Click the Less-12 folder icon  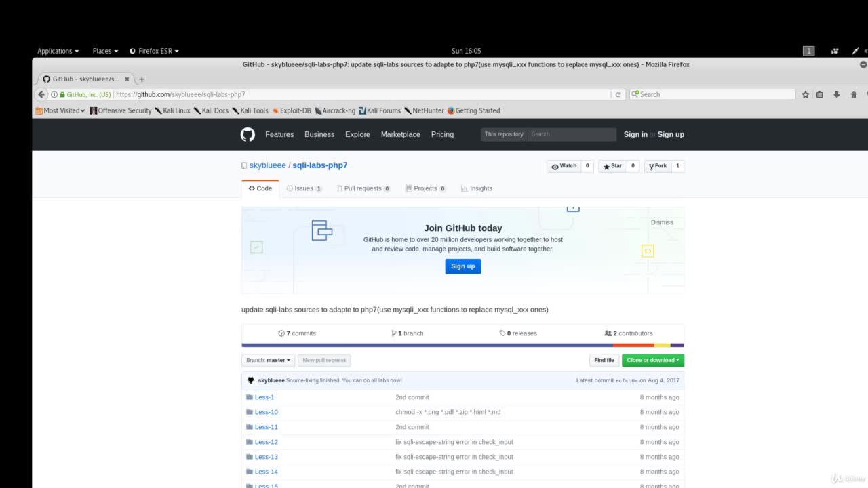(250, 442)
